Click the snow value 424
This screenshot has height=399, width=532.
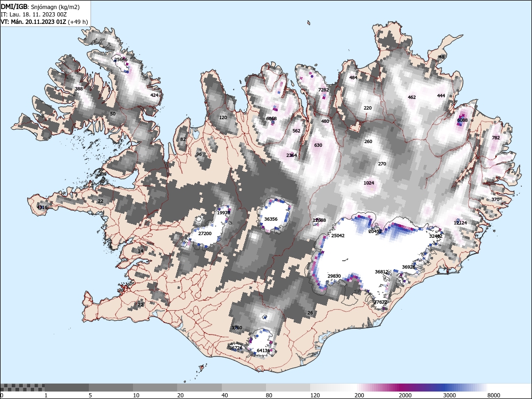click(x=154, y=95)
